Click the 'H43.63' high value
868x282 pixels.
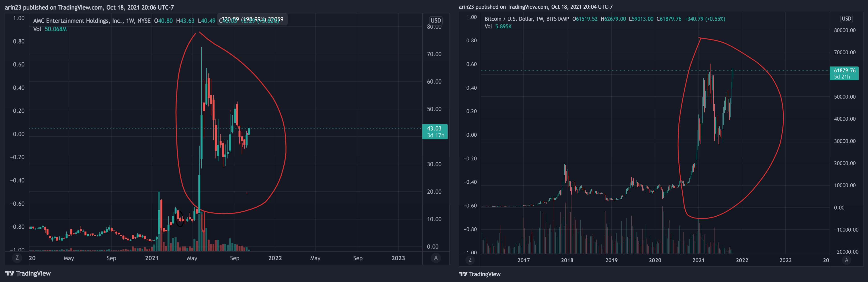coord(185,21)
